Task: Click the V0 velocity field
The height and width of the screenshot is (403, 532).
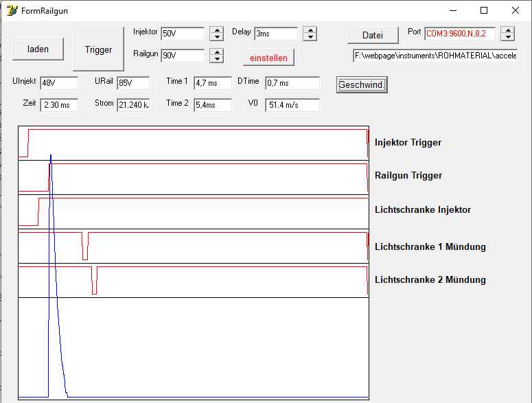Action: pyautogui.click(x=292, y=105)
